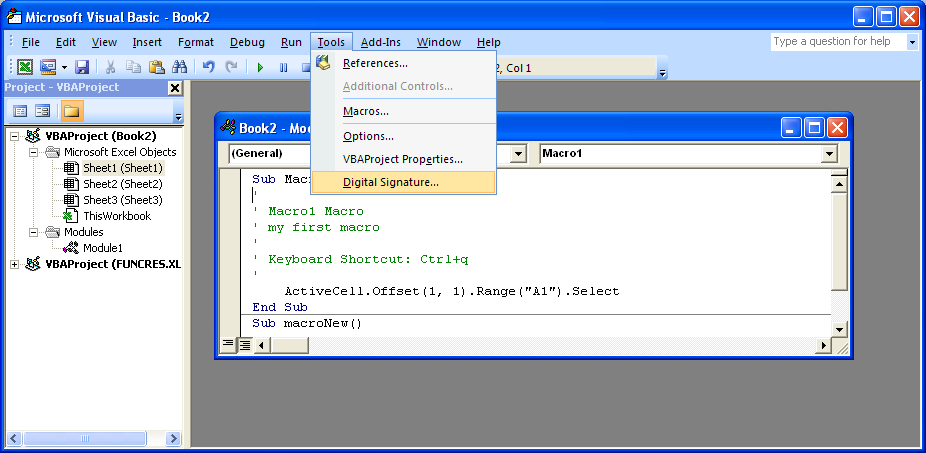Click the Type a question for help box
The image size is (926, 453).
838,41
